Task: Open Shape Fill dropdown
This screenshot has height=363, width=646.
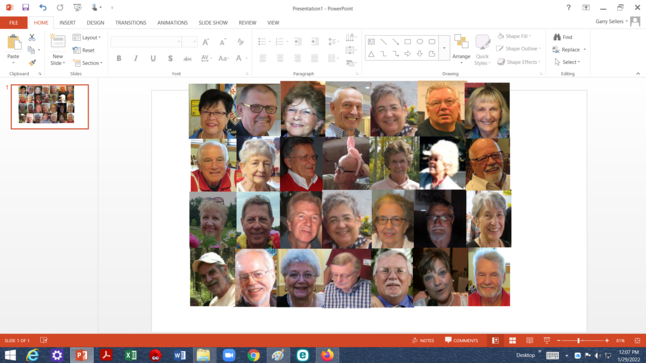Action: (x=514, y=36)
